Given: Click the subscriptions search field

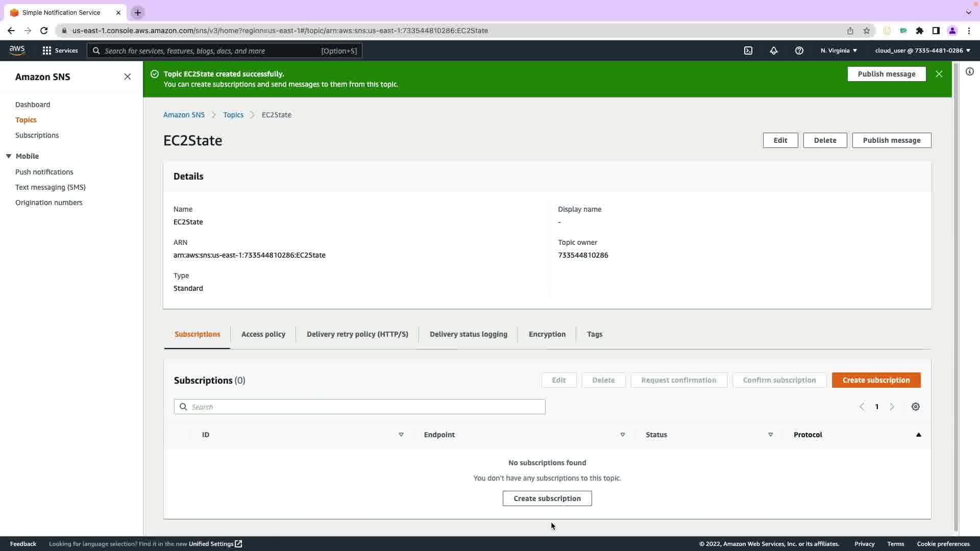Looking at the screenshot, I should click(360, 407).
